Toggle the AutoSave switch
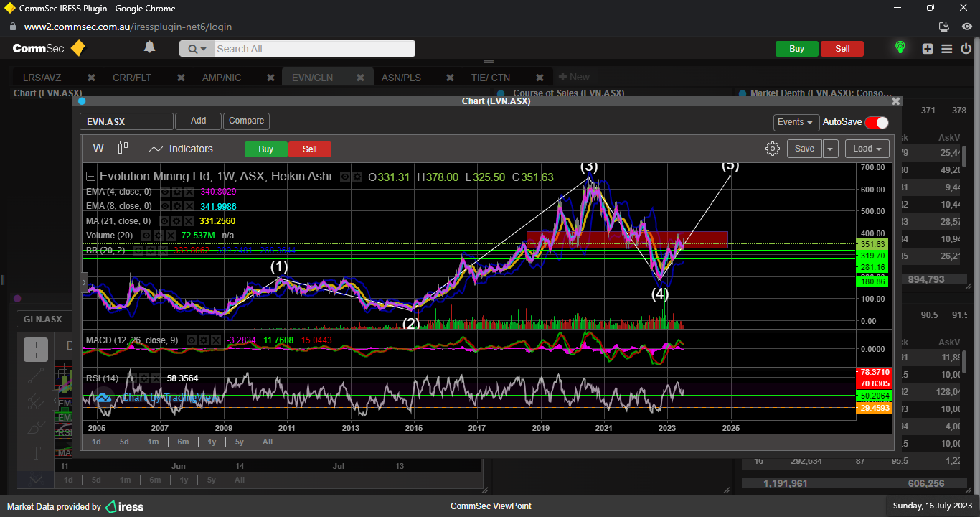The image size is (980, 517). click(x=876, y=122)
